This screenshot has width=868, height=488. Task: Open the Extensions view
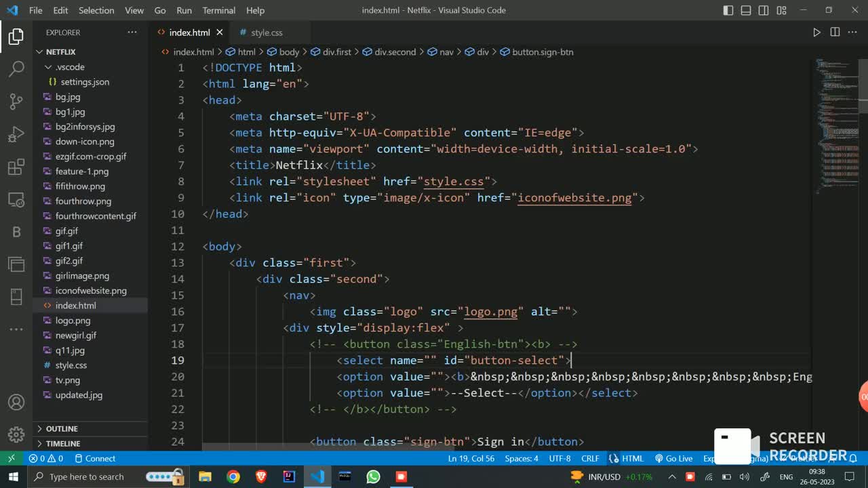click(16, 167)
